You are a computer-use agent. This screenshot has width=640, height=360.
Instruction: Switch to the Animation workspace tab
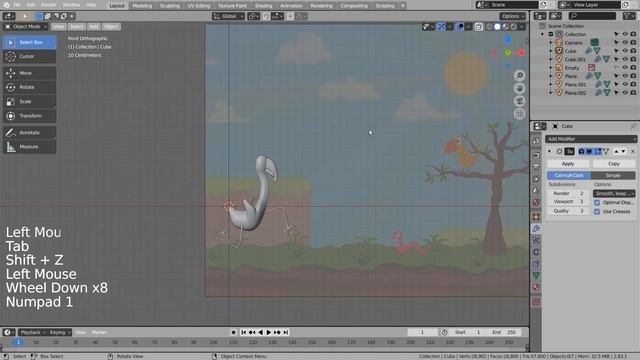[x=291, y=6]
